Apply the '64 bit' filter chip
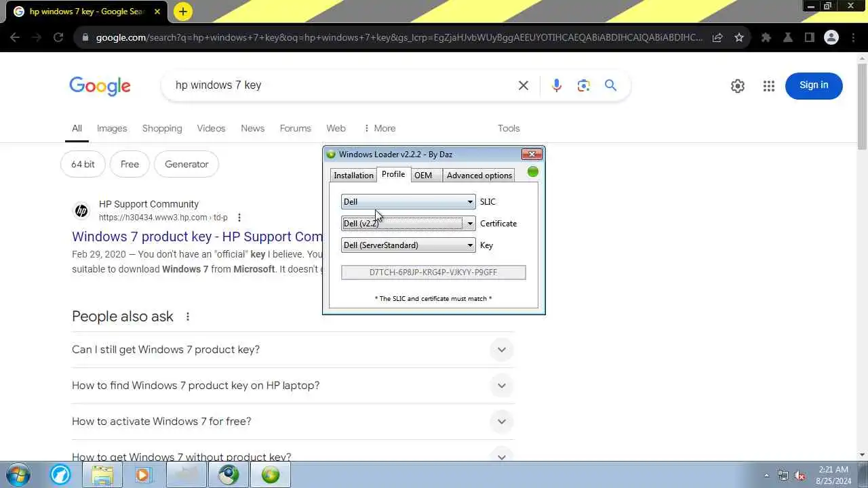 [83, 164]
